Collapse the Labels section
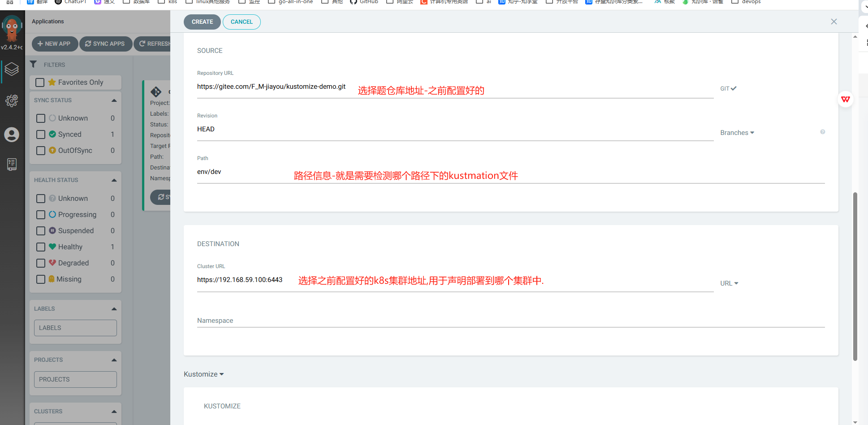The width and height of the screenshot is (868, 425). pos(114,309)
